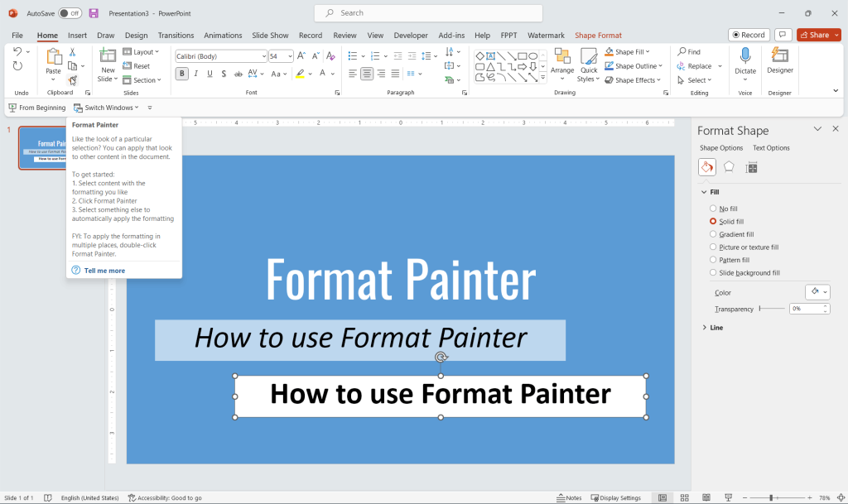The width and height of the screenshot is (848, 504).
Task: Open the fill Color picker button
Action: (817, 292)
